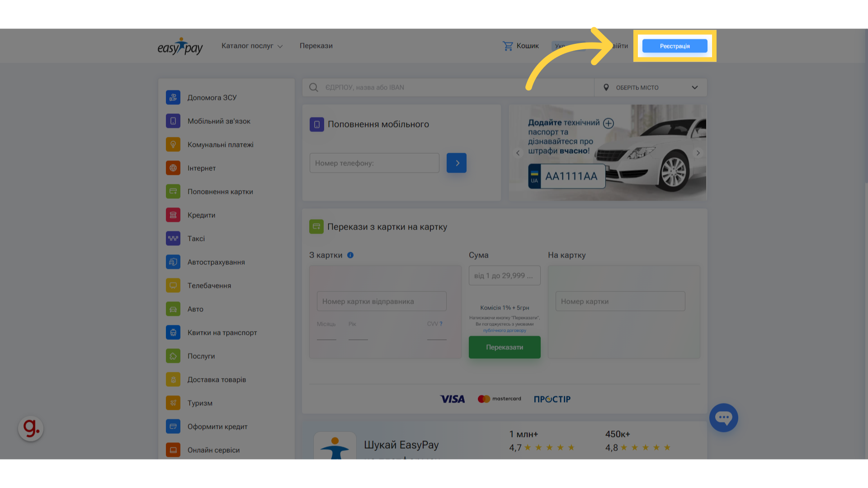Image resolution: width=868 pixels, height=488 pixels.
Task: Expand the Каталог послуг dropdown
Action: [x=252, y=46]
